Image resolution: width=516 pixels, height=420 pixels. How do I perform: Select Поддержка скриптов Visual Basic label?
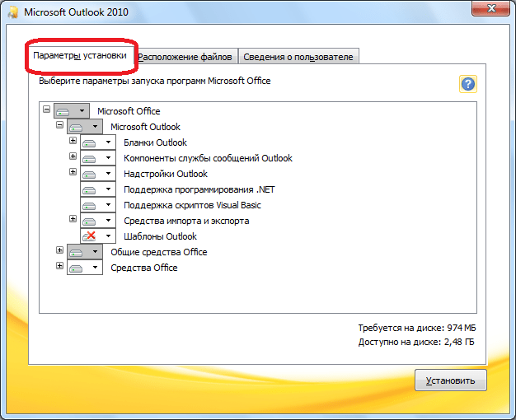tap(192, 205)
